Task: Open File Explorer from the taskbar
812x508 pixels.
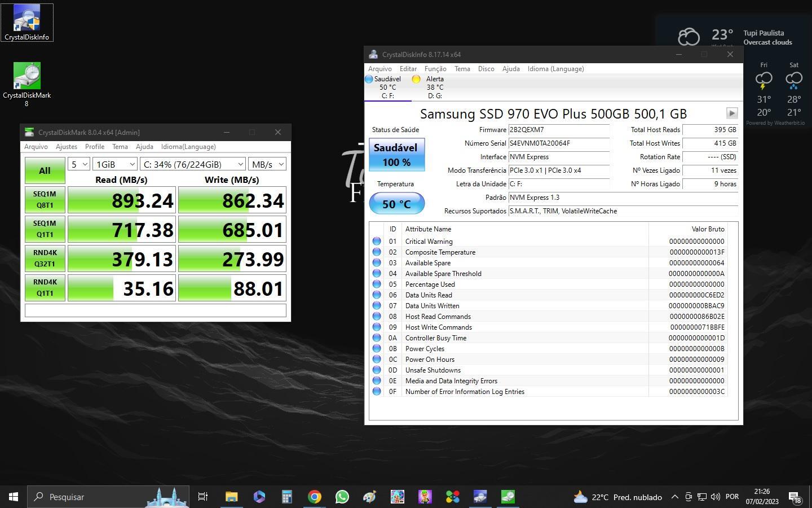Action: (231, 497)
